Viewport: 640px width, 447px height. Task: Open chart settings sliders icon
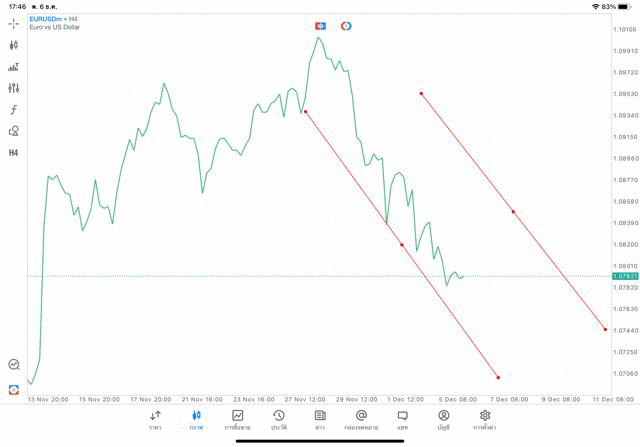[14, 88]
